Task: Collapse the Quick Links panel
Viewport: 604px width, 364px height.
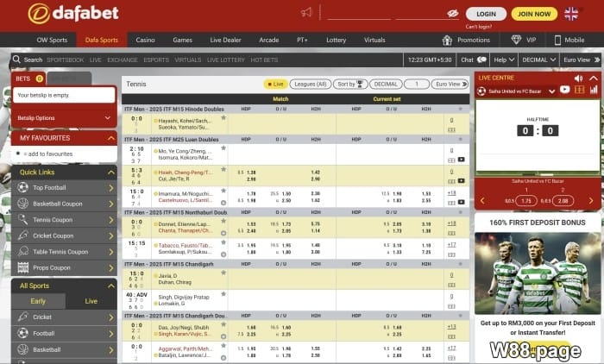Action: (111, 173)
